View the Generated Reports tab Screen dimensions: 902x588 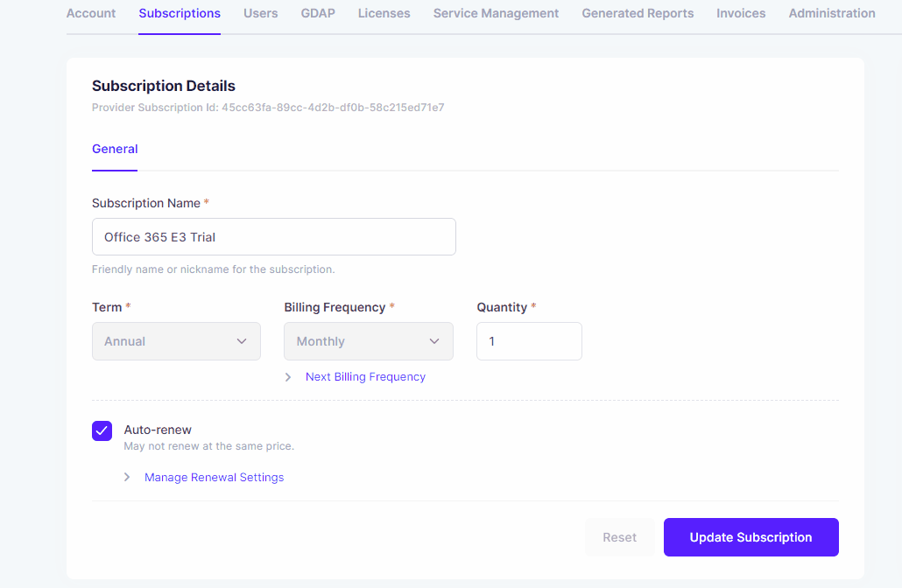[x=638, y=13]
